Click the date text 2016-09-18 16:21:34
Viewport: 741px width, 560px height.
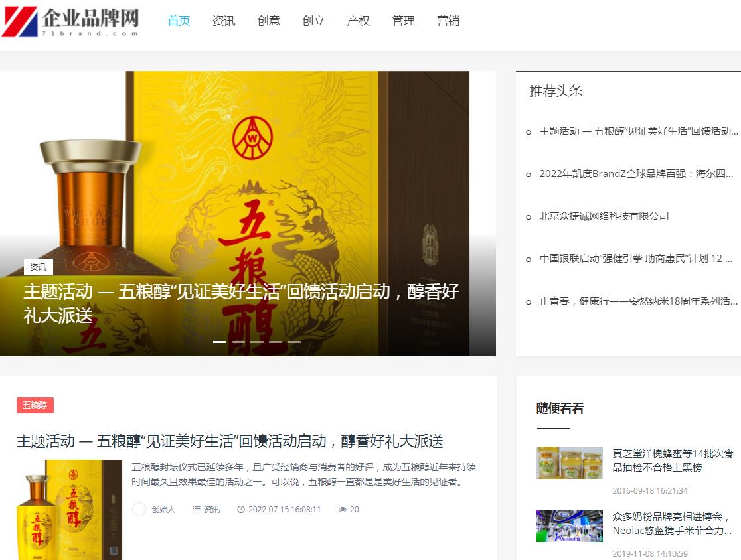tap(650, 490)
